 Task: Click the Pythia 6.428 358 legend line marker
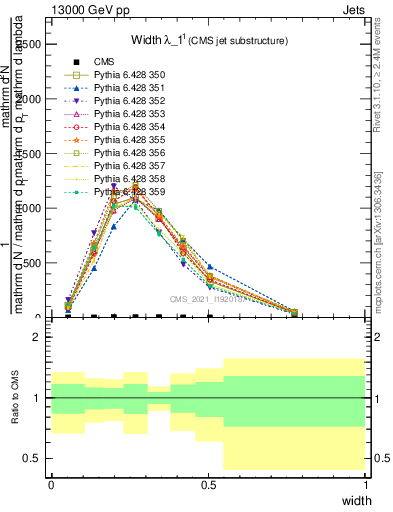[x=76, y=179]
